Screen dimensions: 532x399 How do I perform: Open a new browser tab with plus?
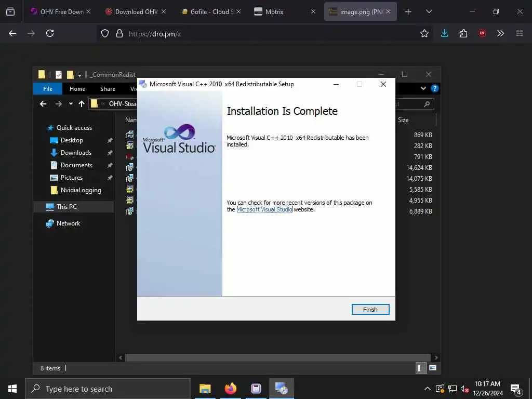pos(408,12)
